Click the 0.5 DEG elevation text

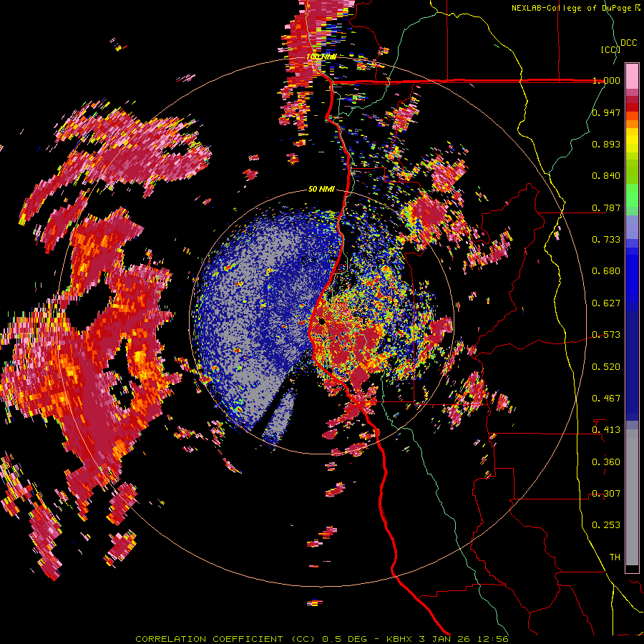tap(343, 639)
